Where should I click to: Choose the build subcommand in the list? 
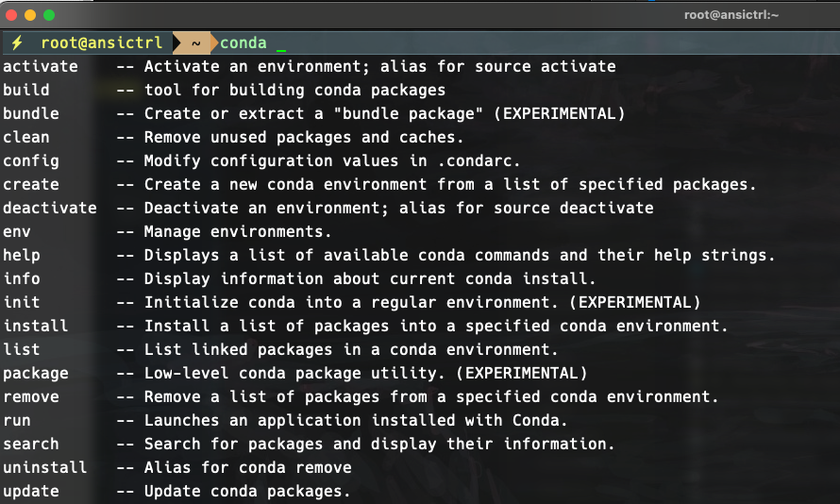coord(26,90)
